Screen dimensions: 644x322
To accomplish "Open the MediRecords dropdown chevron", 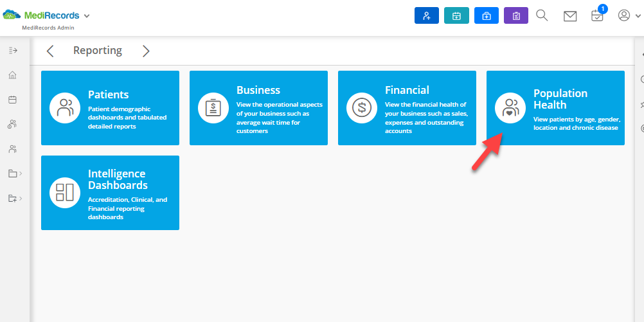I will (87, 16).
